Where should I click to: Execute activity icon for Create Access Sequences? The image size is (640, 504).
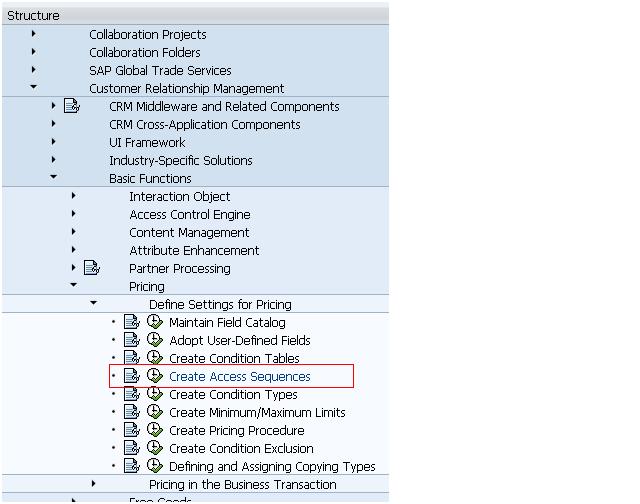tap(155, 376)
